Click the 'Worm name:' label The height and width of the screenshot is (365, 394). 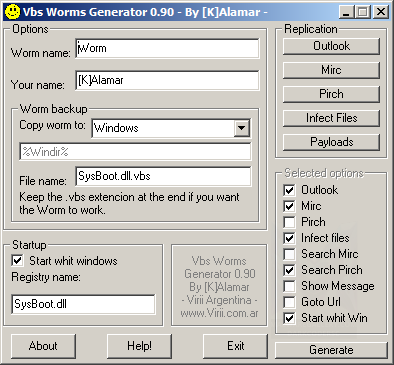(x=41, y=53)
